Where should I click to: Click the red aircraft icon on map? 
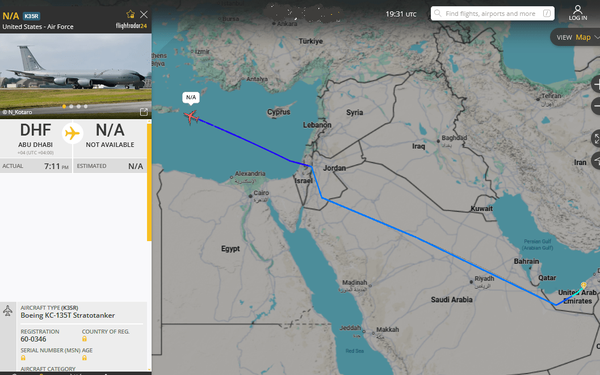(x=191, y=116)
